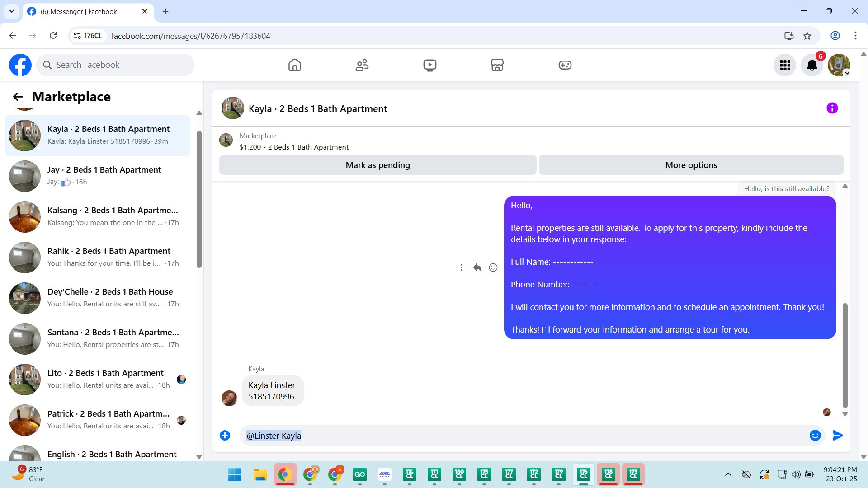Expand Chrome tab search dropdown
Viewport: 868px width, 488px height.
click(x=12, y=11)
